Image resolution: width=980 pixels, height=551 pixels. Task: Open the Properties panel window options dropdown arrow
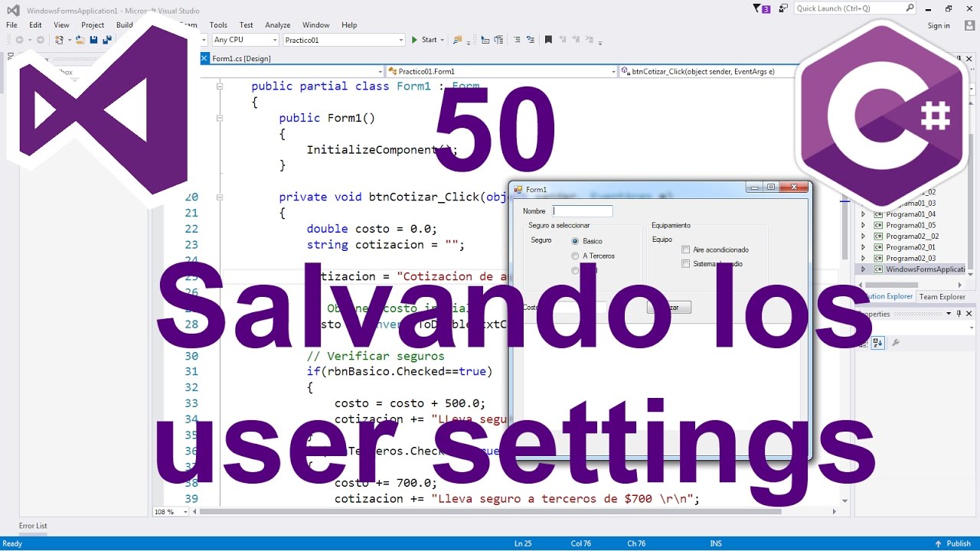pos(949,314)
